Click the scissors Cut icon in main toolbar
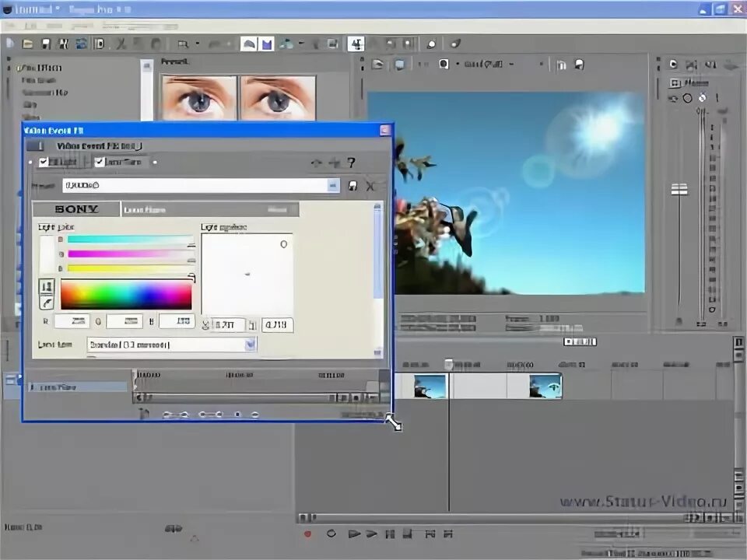The width and height of the screenshot is (747, 560). pyautogui.click(x=121, y=44)
